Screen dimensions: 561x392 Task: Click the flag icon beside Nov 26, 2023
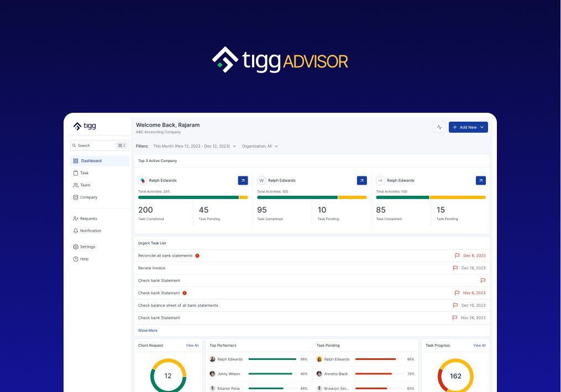[455, 317]
